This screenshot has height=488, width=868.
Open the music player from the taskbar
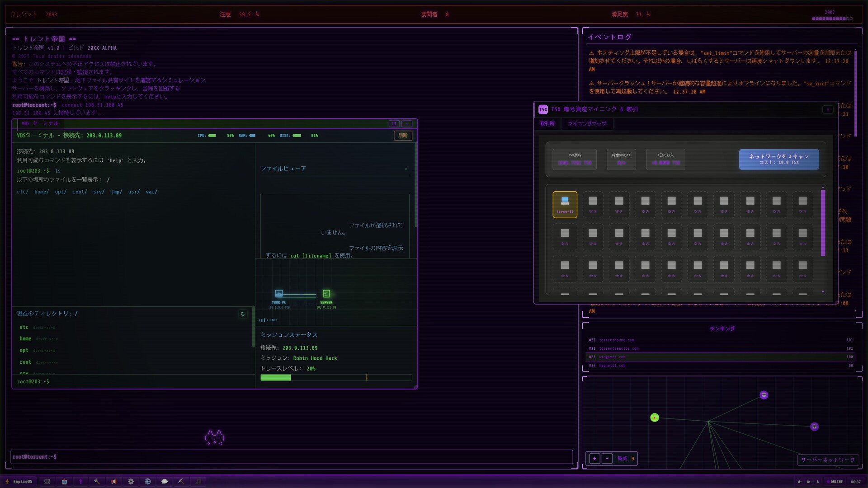coord(198,481)
